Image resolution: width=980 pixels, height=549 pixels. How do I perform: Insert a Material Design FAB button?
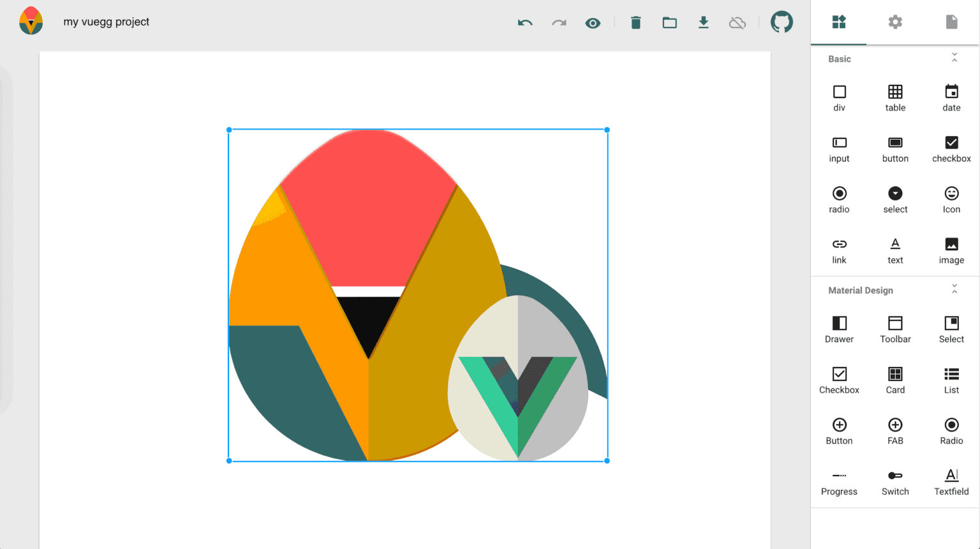(895, 430)
